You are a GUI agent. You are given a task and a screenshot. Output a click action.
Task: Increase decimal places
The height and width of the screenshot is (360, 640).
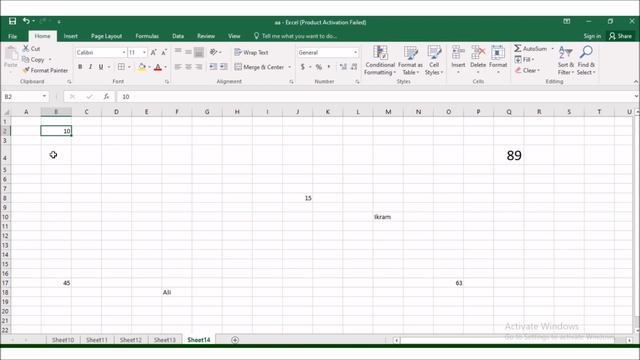(343, 67)
